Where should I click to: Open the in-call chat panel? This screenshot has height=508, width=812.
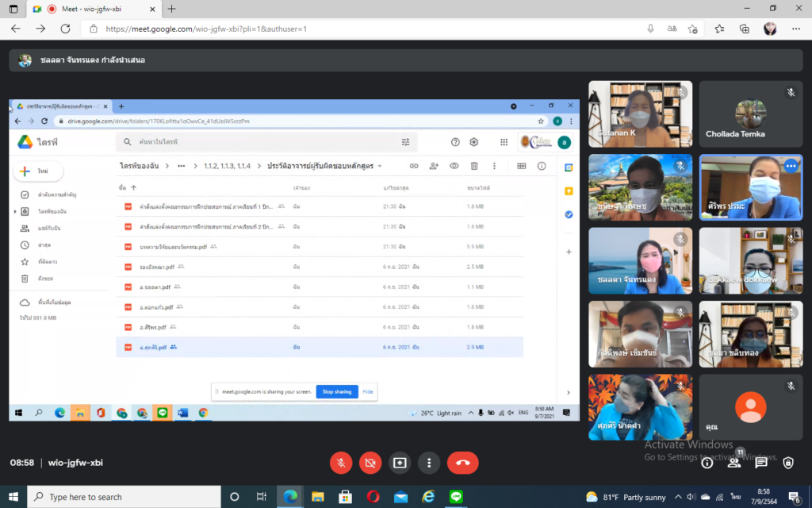761,463
